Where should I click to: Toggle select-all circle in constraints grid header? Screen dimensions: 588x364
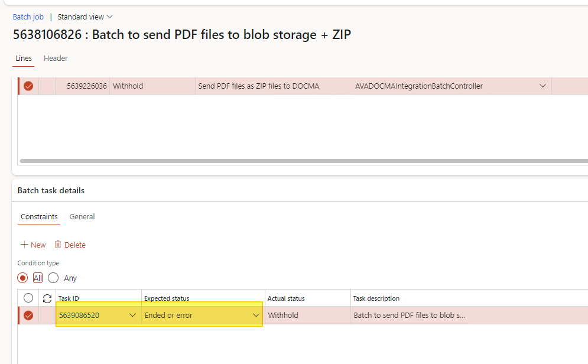point(28,298)
